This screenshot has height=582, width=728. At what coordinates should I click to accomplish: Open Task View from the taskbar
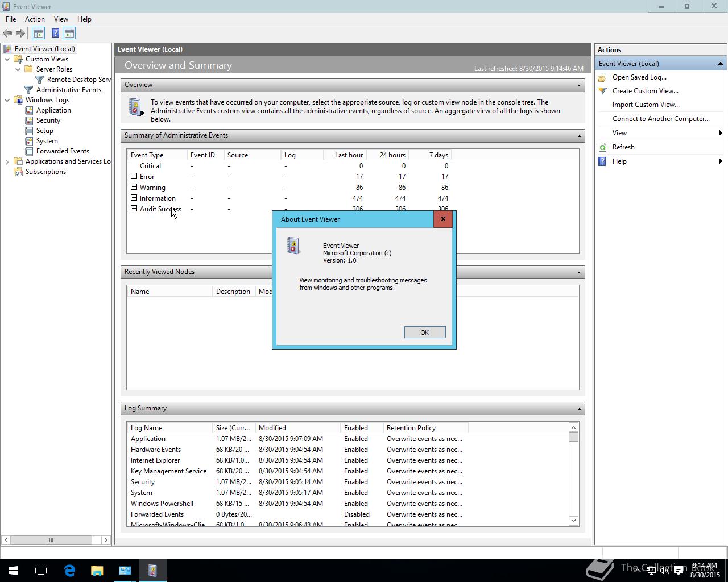click(x=41, y=571)
